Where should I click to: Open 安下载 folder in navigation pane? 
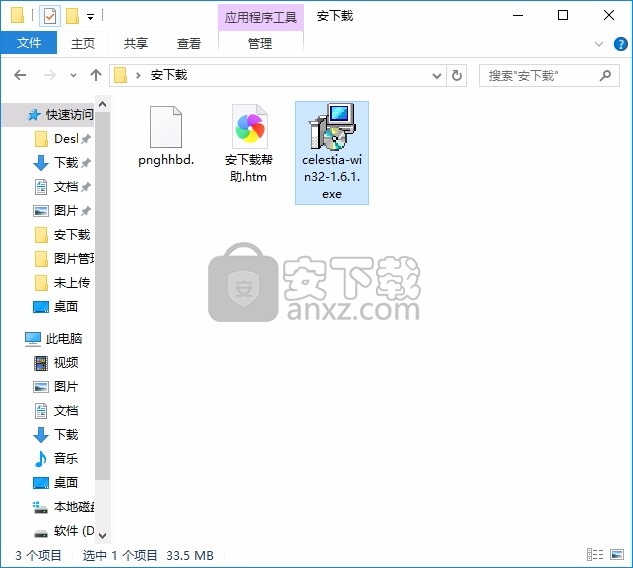63,235
